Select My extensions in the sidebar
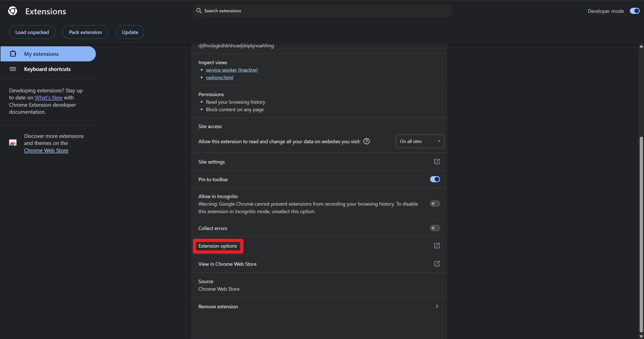This screenshot has width=644, height=339. [41, 54]
